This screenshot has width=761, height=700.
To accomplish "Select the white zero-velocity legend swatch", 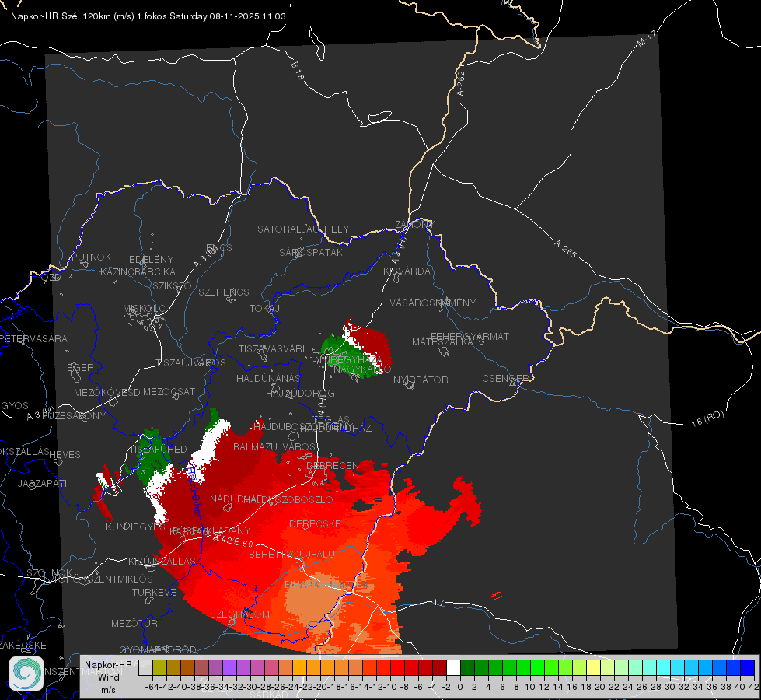I will pos(453,667).
